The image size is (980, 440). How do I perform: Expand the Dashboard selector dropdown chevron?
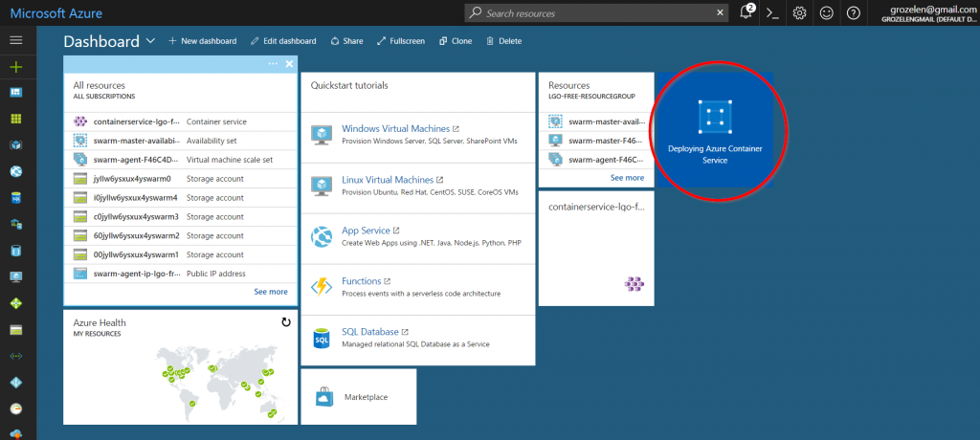151,41
